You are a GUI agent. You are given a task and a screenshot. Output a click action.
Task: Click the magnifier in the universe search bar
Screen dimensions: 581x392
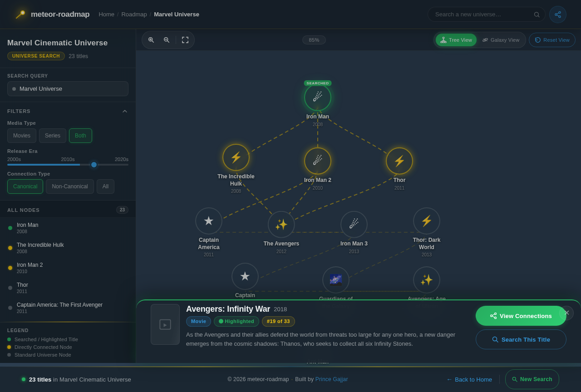pos(537,14)
